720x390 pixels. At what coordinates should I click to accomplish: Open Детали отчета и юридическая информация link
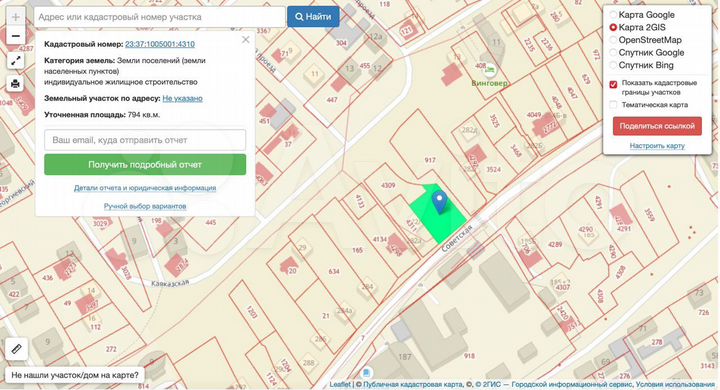click(145, 188)
